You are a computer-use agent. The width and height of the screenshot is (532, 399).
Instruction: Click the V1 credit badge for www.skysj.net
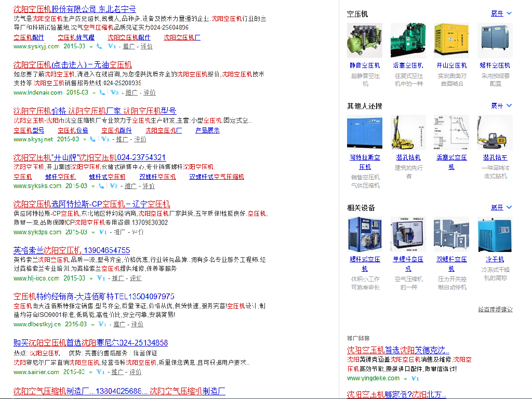pos(105,139)
